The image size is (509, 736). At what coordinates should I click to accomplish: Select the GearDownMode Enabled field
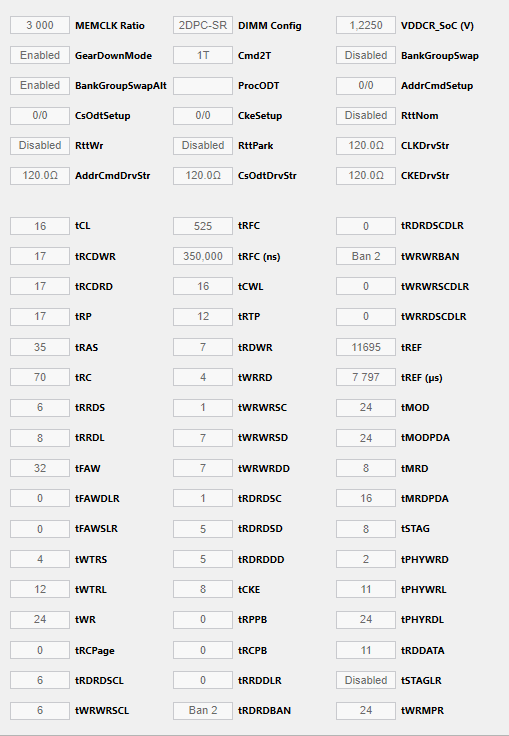click(40, 55)
